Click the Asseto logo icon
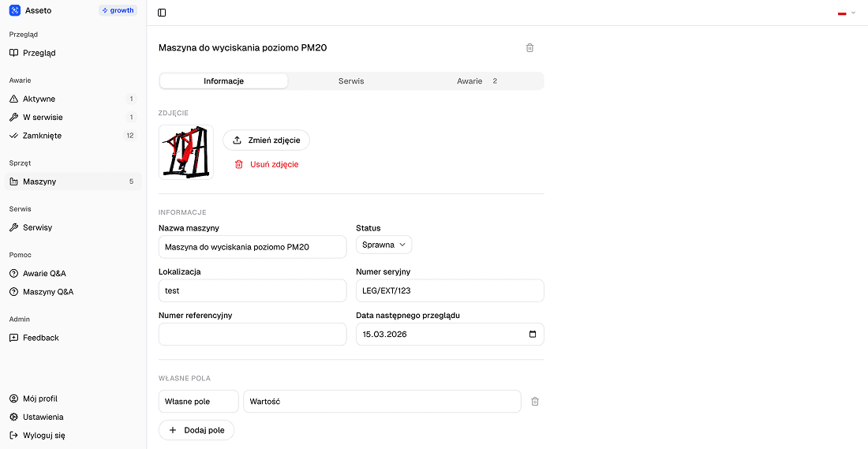Image resolution: width=868 pixels, height=449 pixels. pos(14,10)
